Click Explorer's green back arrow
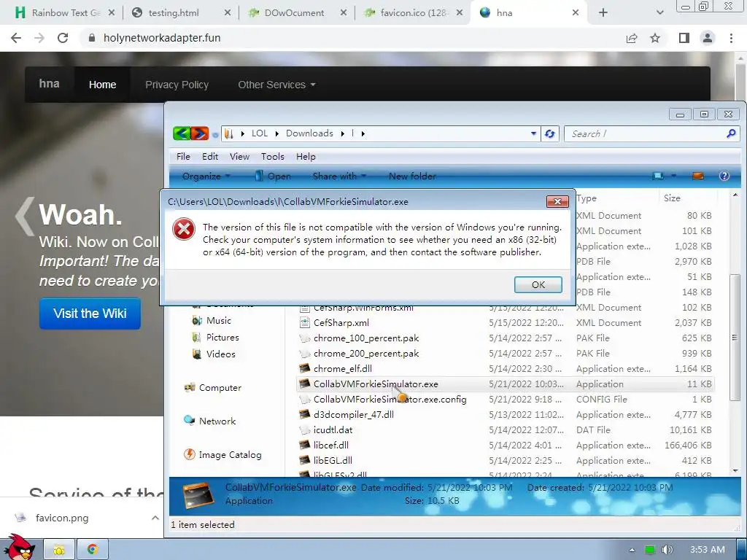747x560 pixels. 182,133
